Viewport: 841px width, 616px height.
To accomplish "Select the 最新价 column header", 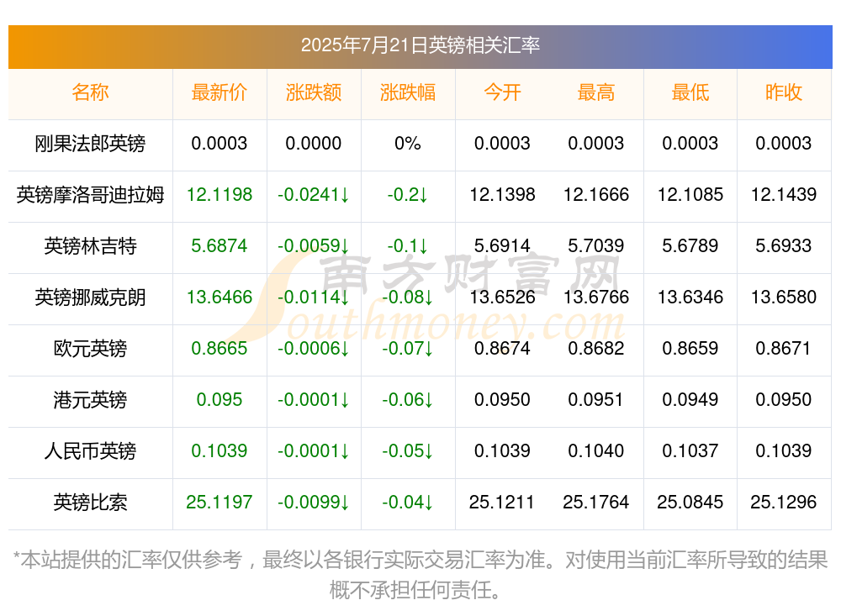I will tap(220, 92).
